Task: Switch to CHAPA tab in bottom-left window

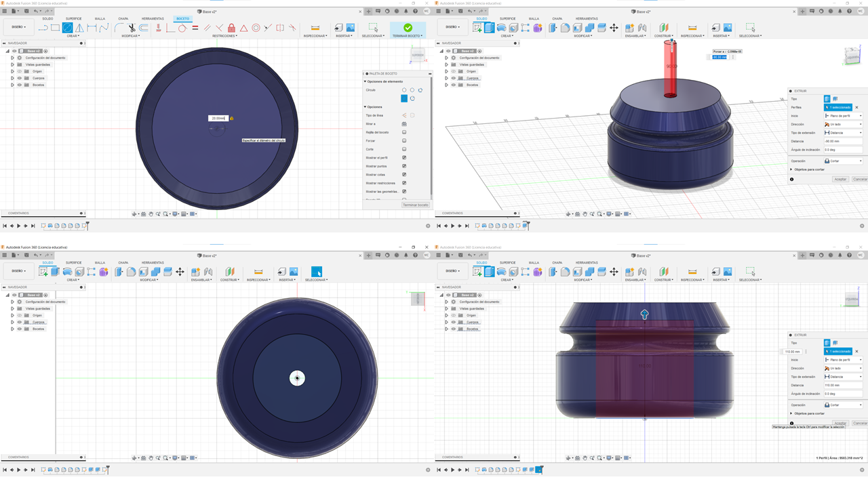Action: point(123,262)
